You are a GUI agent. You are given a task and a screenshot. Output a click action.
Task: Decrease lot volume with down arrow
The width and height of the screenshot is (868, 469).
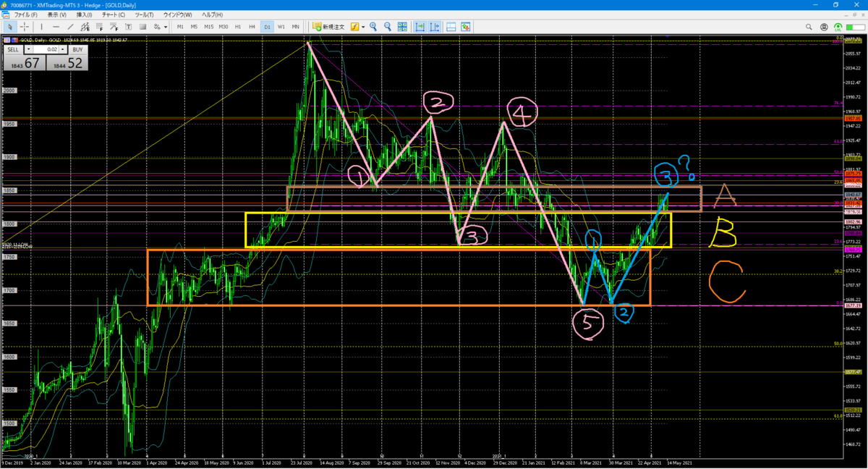pos(29,50)
